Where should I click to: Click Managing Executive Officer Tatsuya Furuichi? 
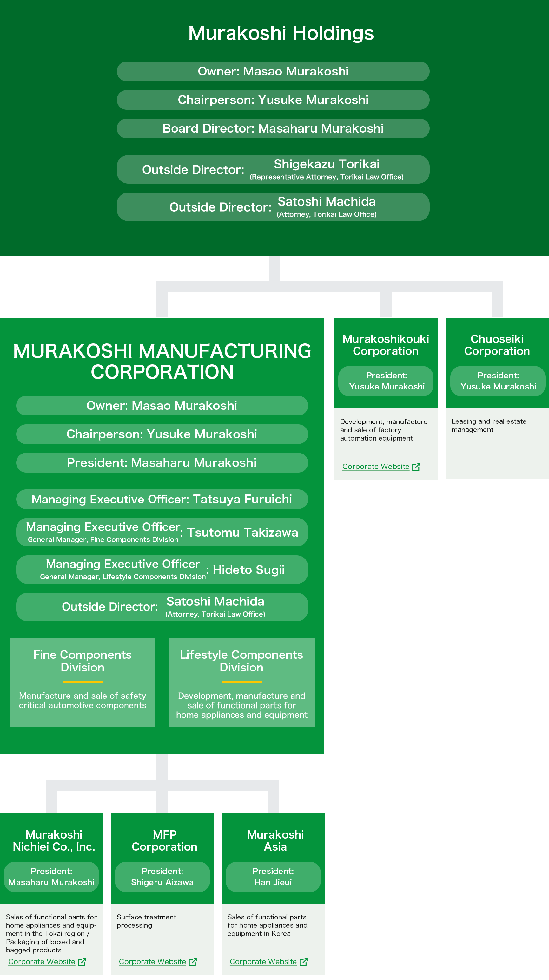[162, 499]
